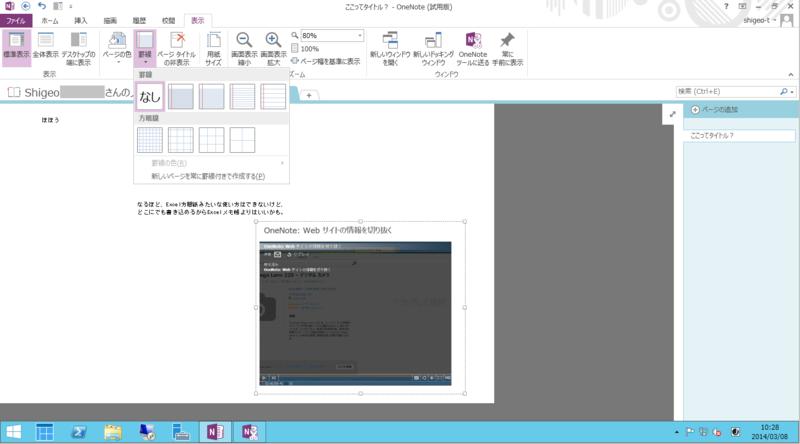Select the second grid 方眼線 pattern
Viewport: 800px width, 444px height.
181,140
